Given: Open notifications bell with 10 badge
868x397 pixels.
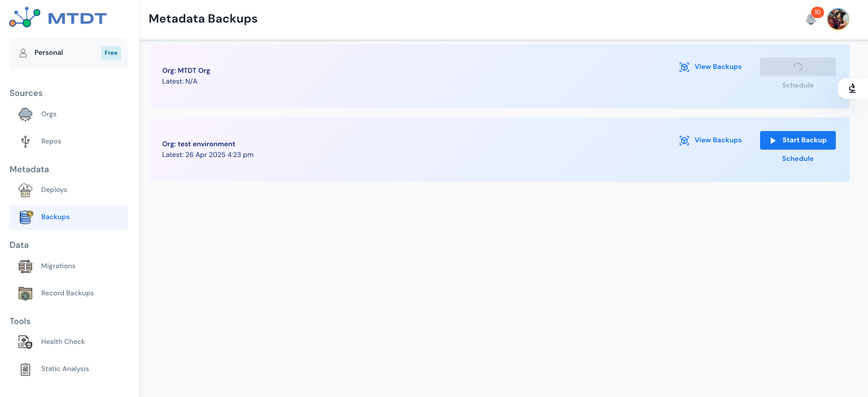Looking at the screenshot, I should [811, 19].
